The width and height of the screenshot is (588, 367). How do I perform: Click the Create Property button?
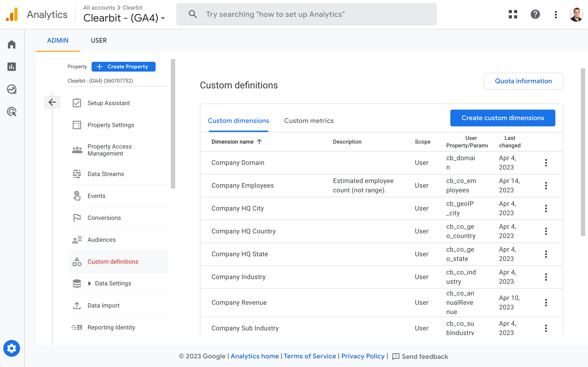tap(123, 66)
